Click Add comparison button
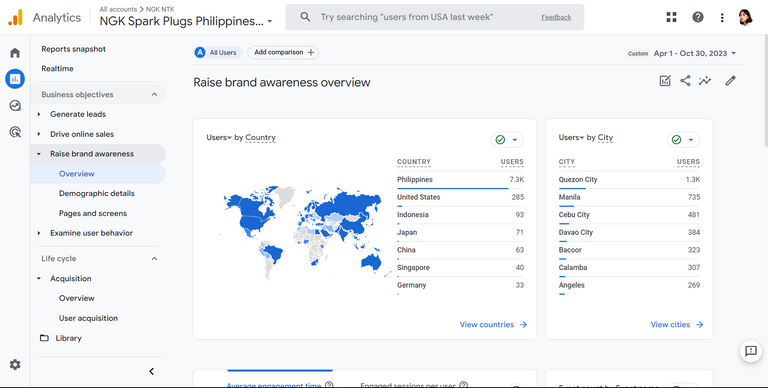The image size is (768, 388). [x=283, y=52]
